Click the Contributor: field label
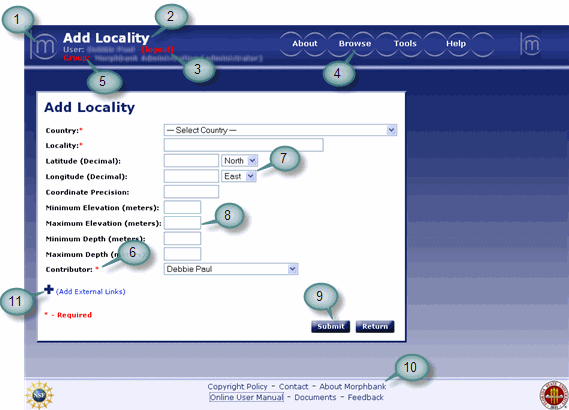The image size is (569, 410). 72,269
